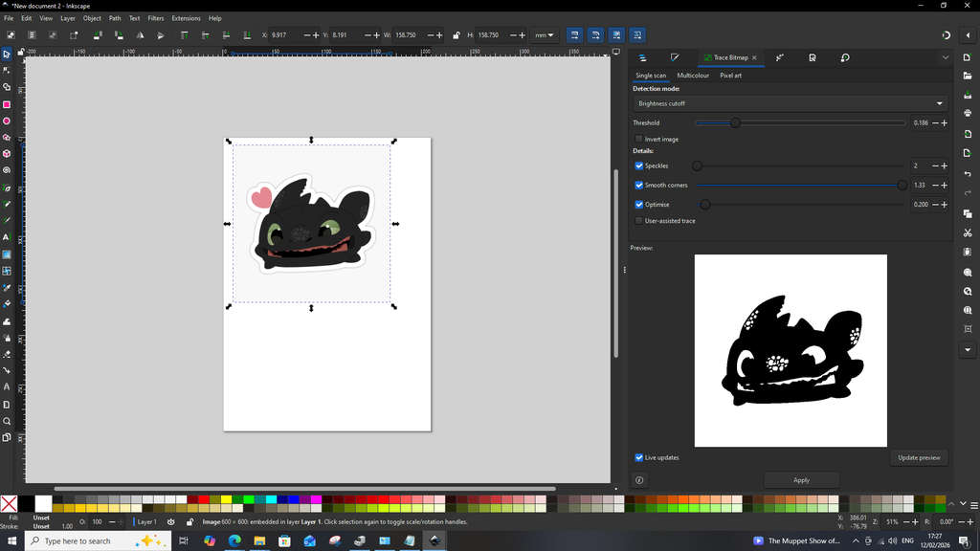This screenshot has width=980, height=551.
Task: Select the Ellipse tool in toolbox
Action: 7,121
